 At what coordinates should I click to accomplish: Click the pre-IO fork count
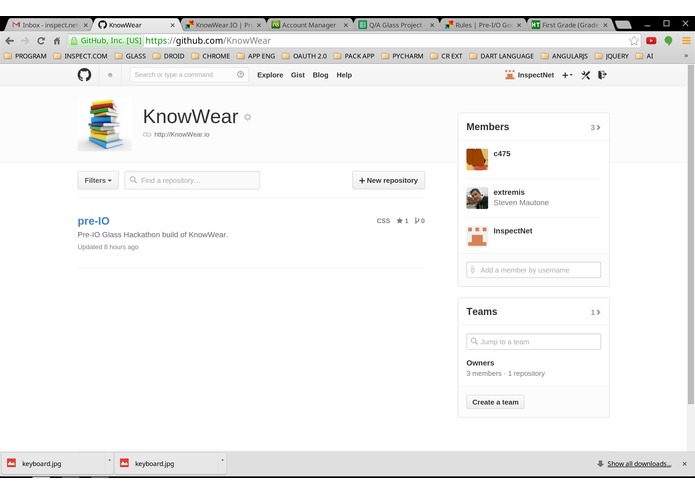[x=419, y=221]
